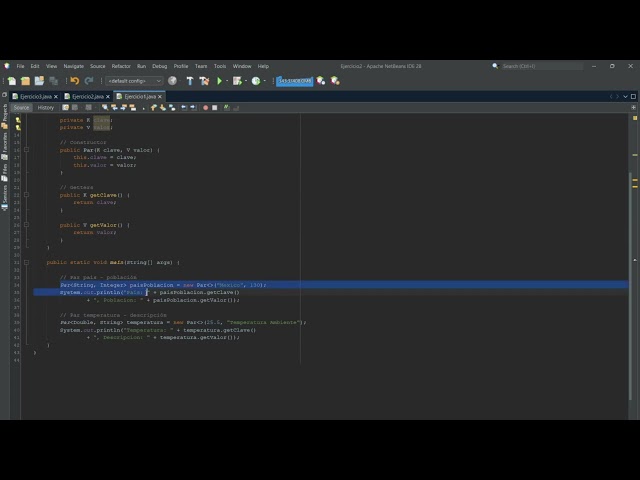The height and width of the screenshot is (480, 640).
Task: Click the Debug Project icon
Action: point(237,81)
